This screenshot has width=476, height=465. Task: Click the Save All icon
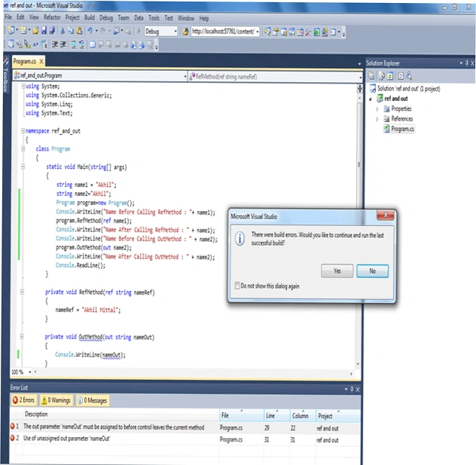pyautogui.click(x=52, y=31)
